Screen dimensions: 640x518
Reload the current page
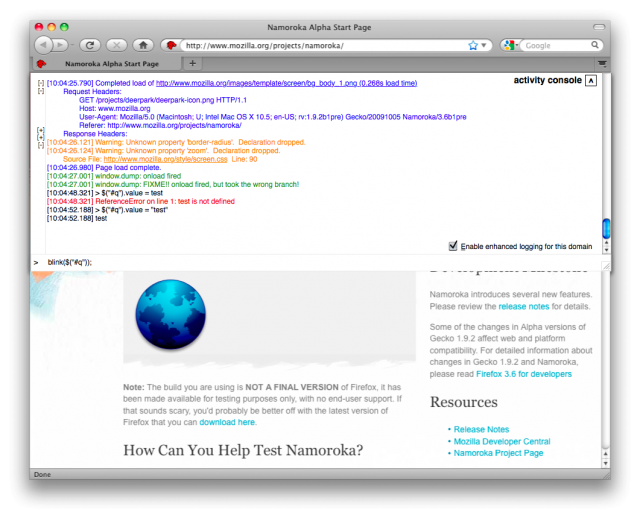click(x=89, y=45)
